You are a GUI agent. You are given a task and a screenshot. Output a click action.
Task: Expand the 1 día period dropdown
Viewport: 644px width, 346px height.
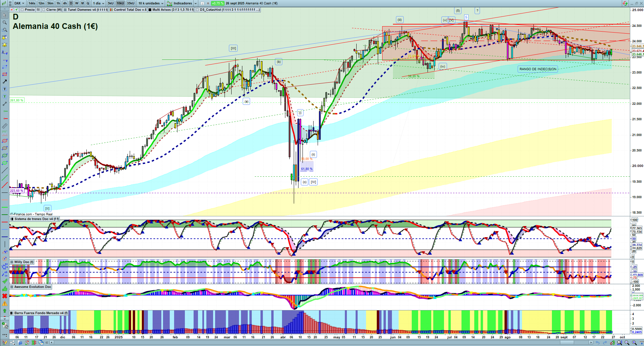pyautogui.click(x=98, y=3)
